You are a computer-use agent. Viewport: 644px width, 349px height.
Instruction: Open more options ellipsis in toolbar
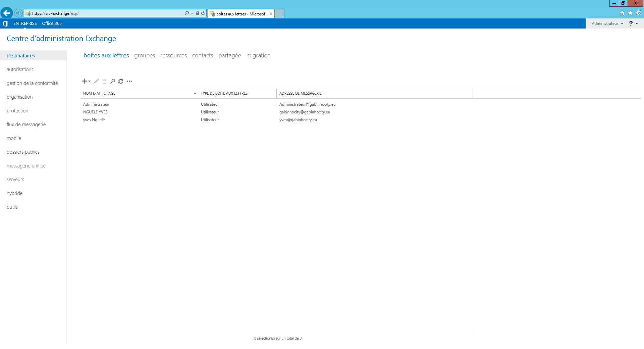(129, 81)
